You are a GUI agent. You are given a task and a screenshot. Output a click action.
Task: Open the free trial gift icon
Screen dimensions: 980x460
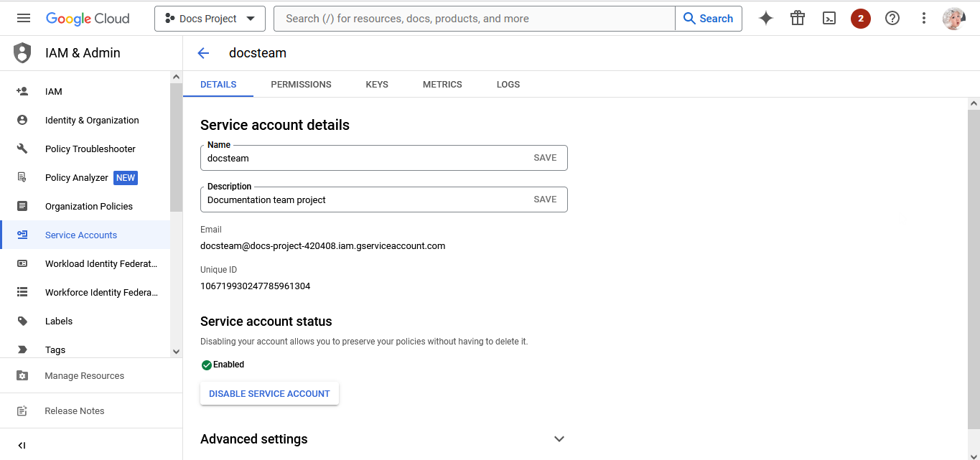[x=798, y=19]
